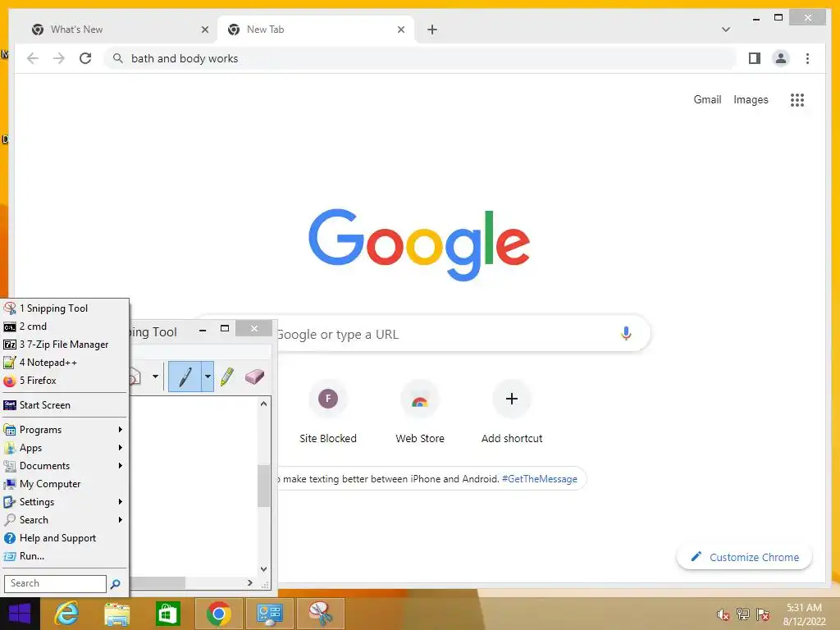Viewport: 840px width, 630px height.
Task: Expand the Programs submenu
Action: point(65,430)
